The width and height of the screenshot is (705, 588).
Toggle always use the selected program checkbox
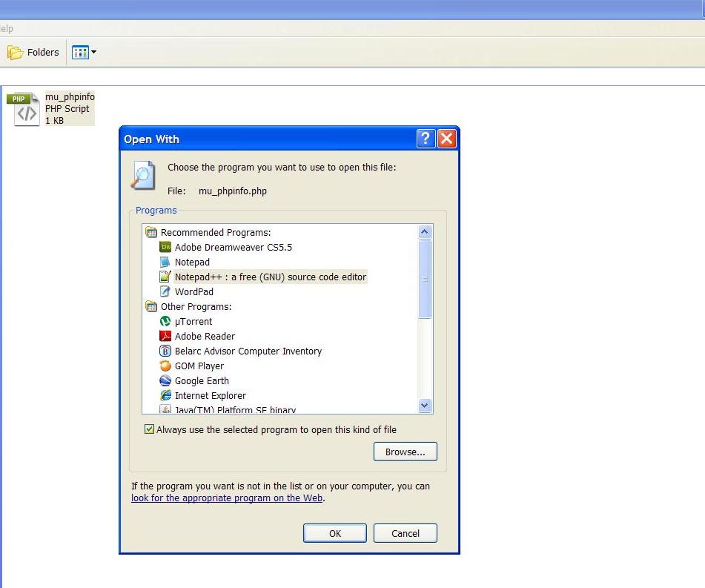pos(149,429)
